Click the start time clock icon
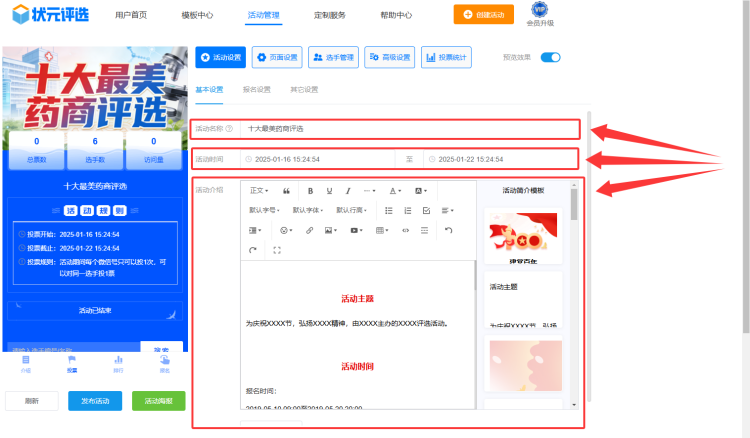This screenshot has width=750, height=438. (248, 159)
